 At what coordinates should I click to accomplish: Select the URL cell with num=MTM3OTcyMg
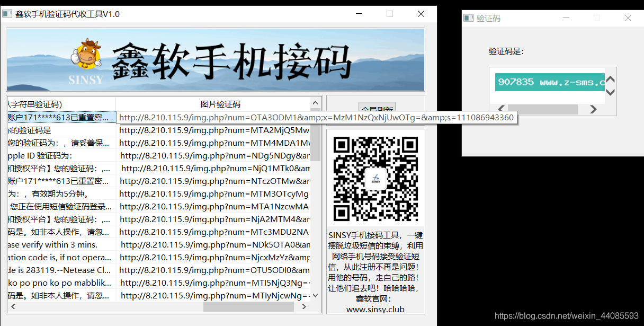(213, 193)
